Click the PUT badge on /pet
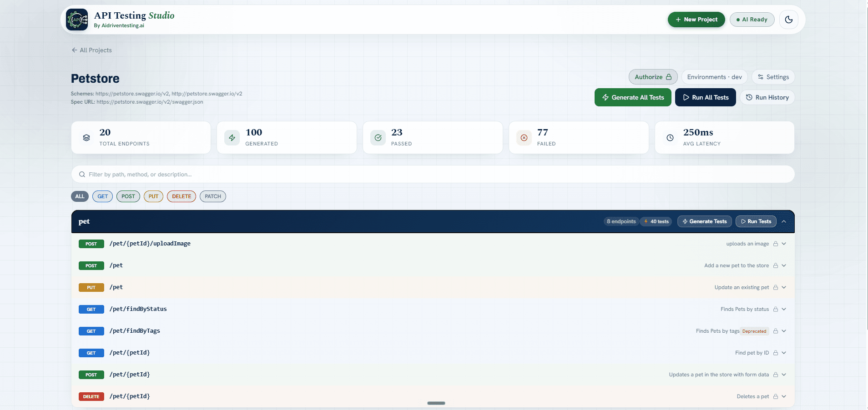The height and width of the screenshot is (410, 868). click(91, 287)
